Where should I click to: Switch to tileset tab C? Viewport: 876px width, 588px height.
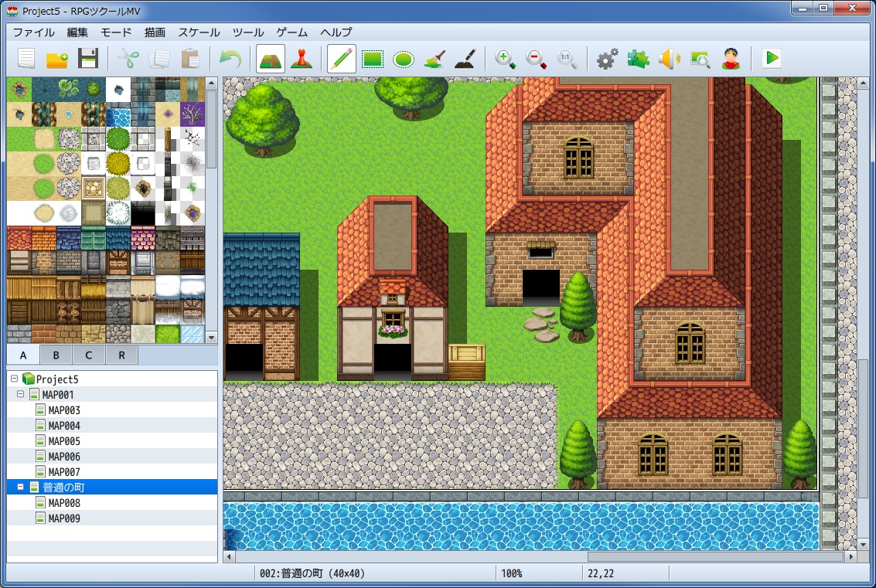[88, 355]
